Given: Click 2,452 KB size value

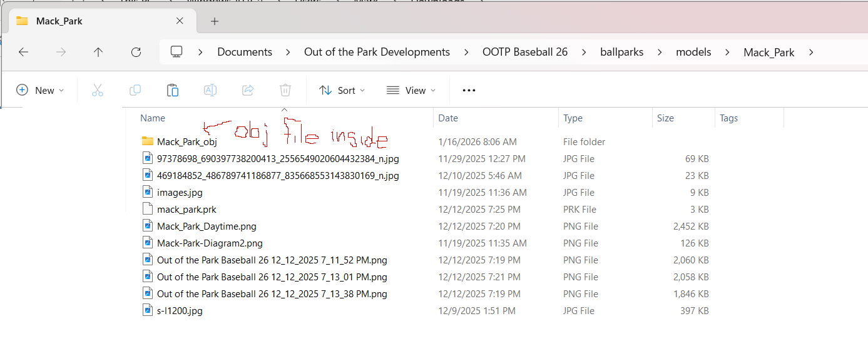Looking at the screenshot, I should 691,226.
